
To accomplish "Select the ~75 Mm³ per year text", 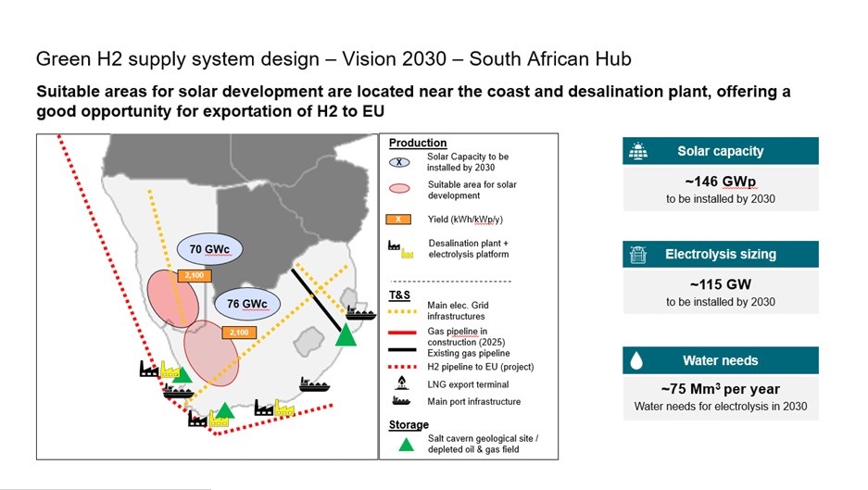I will tap(720, 389).
